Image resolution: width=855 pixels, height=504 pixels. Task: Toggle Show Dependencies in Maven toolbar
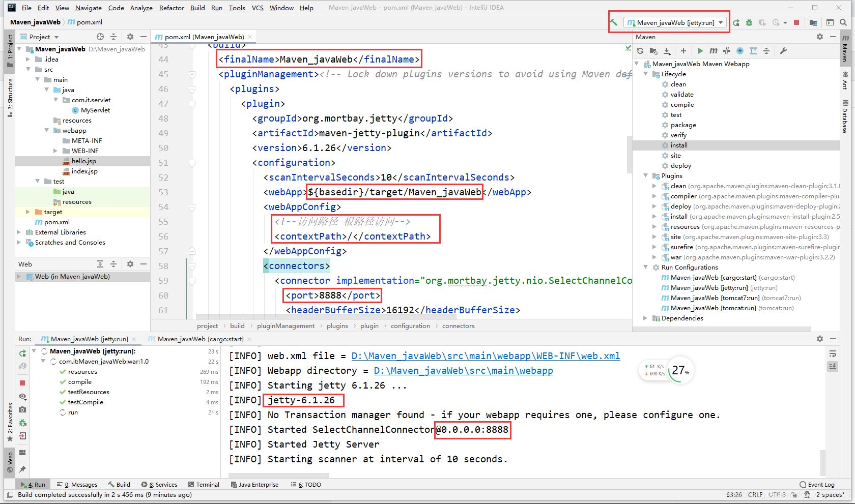753,51
